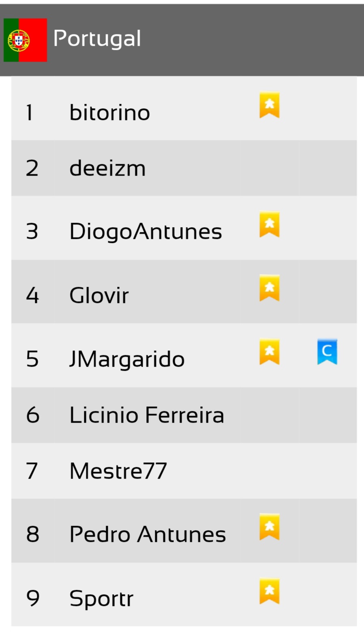The image size is (364, 632).
Task: Click Glovir's gold star bookmark badge
Action: point(270,288)
